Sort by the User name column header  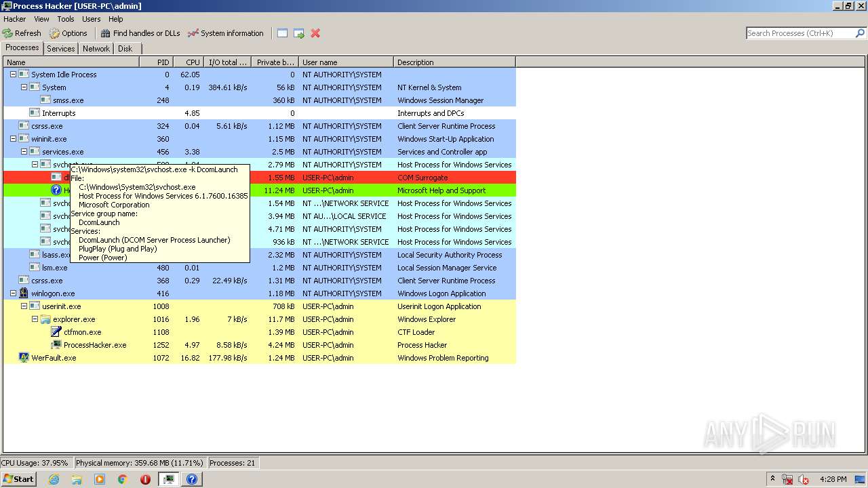pyautogui.click(x=346, y=62)
